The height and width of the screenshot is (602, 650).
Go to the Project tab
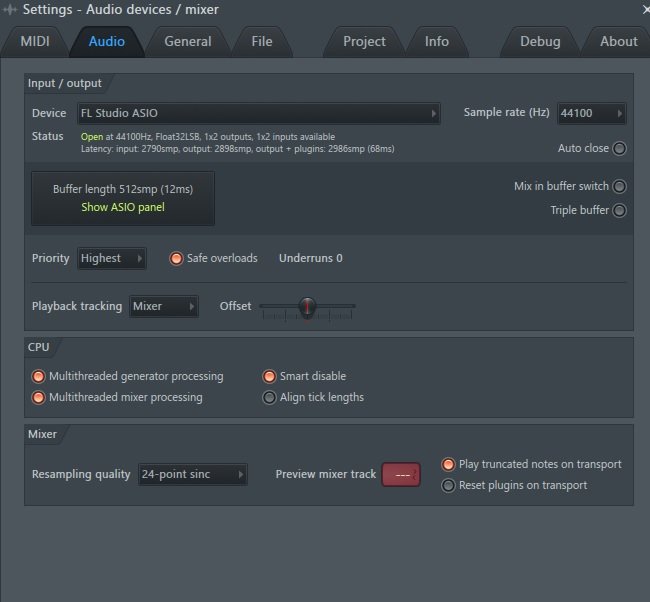click(x=364, y=41)
